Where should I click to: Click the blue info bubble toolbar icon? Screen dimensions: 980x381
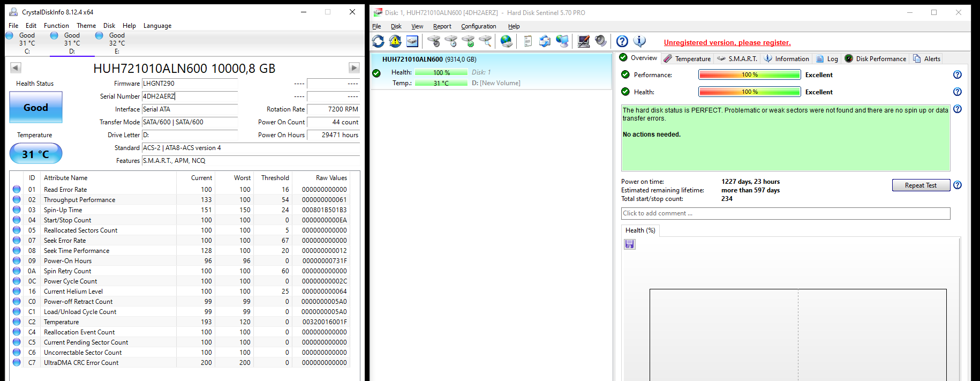[x=639, y=41]
